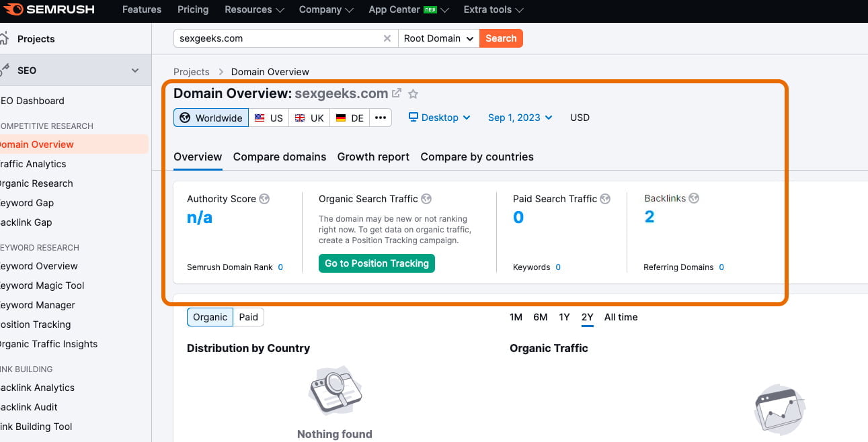
Task: Click the orange Search button
Action: [501, 38]
